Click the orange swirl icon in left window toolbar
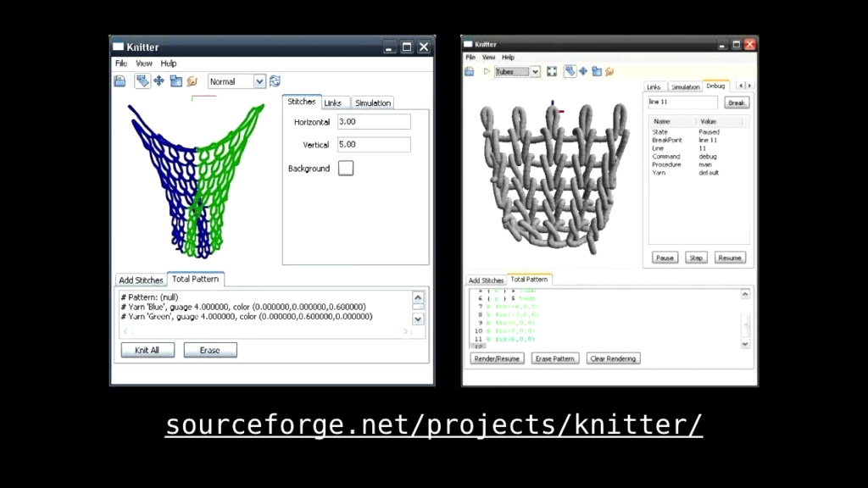 coord(192,81)
